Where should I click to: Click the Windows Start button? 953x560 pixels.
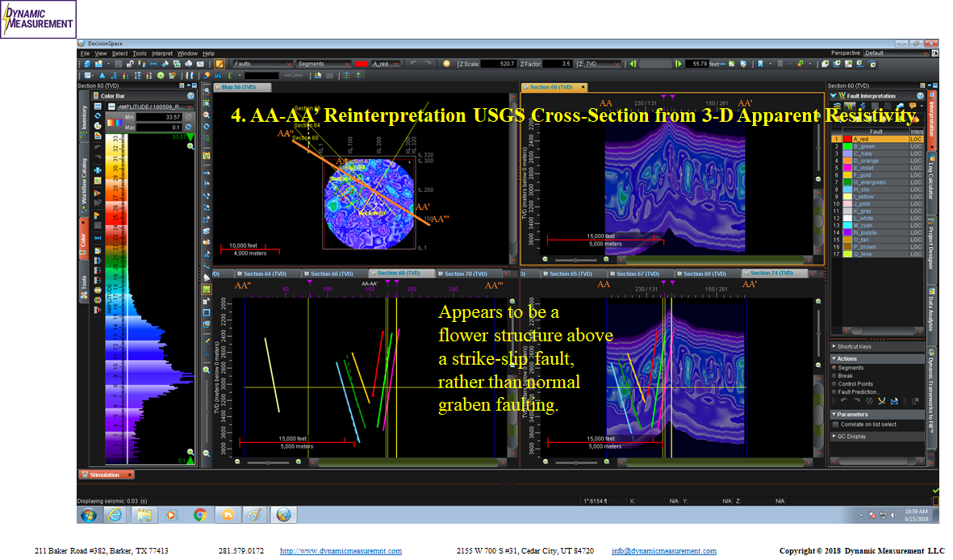click(x=89, y=516)
